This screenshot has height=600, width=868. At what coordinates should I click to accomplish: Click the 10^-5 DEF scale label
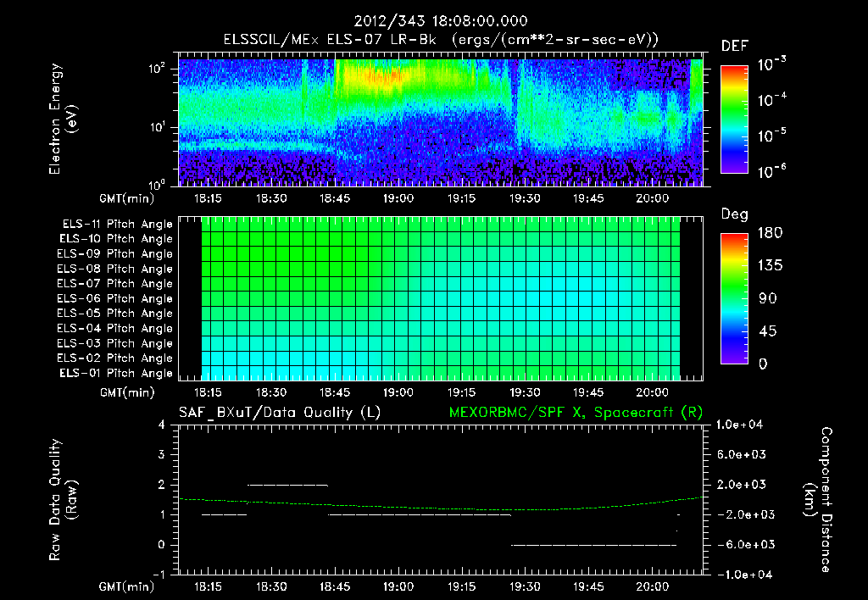tap(771, 136)
